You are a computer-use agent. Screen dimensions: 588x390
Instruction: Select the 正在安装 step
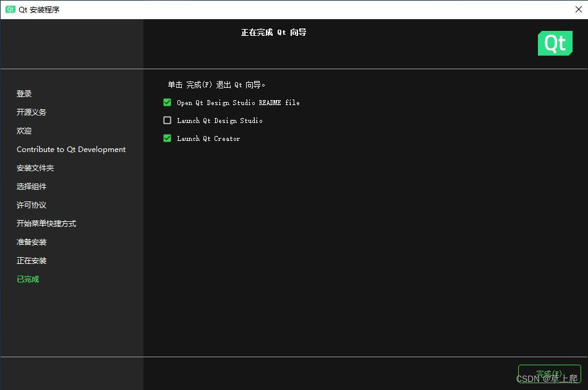pyautogui.click(x=31, y=260)
